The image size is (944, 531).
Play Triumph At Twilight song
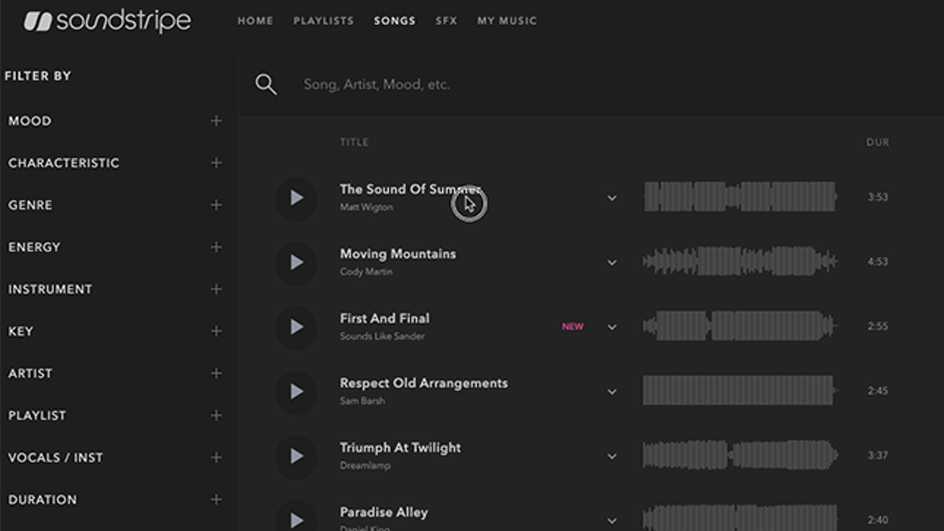[x=296, y=456]
